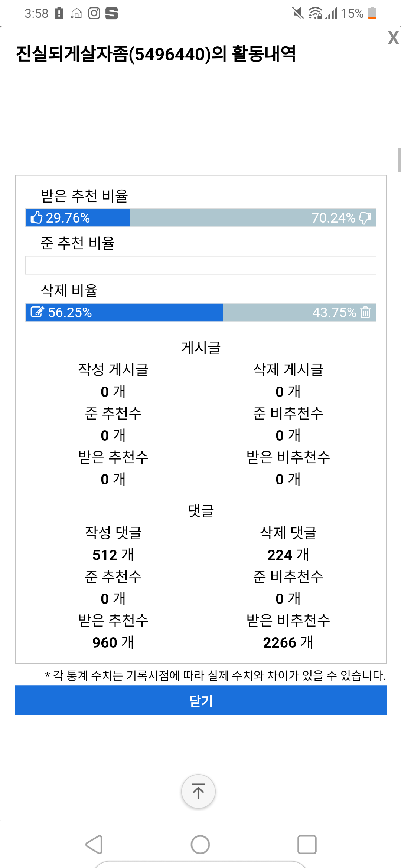Tap the Android back navigation button
The image size is (401, 868).
pyautogui.click(x=94, y=845)
